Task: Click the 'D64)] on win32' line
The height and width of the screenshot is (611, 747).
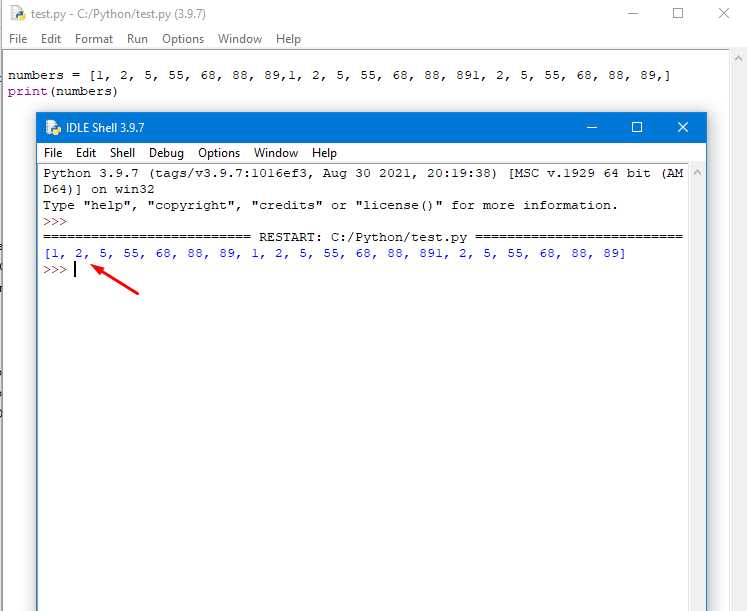Action: pos(99,189)
